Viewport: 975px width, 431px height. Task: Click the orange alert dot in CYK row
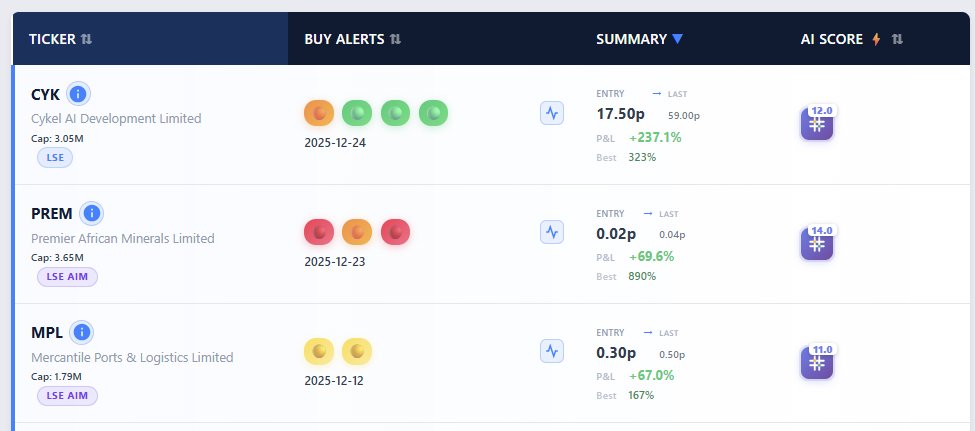coord(319,113)
